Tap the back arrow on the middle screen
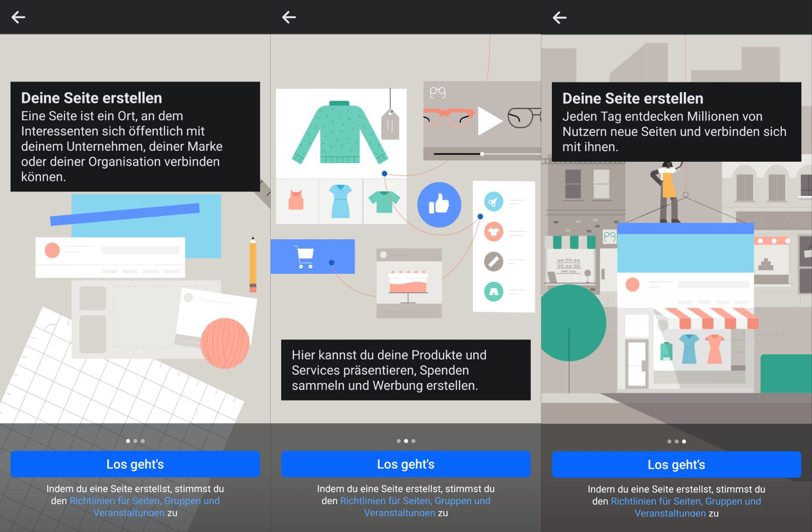This screenshot has width=812, height=532. 289,17
